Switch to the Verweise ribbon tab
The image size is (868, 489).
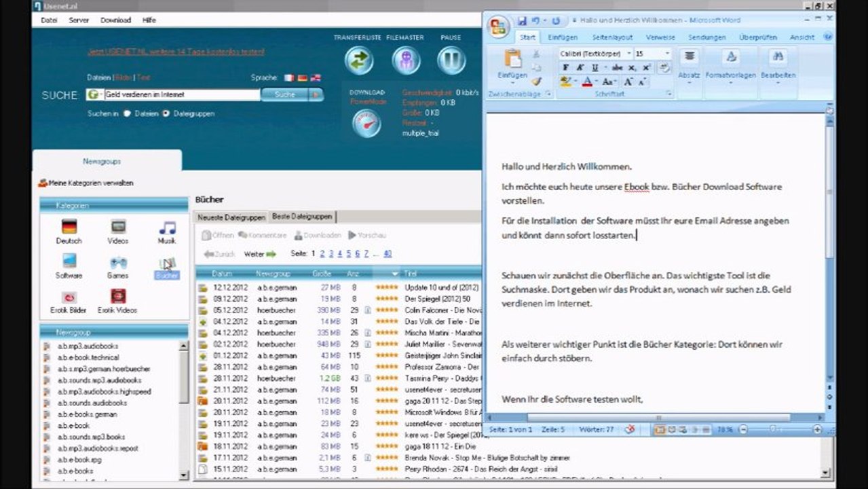tap(660, 37)
